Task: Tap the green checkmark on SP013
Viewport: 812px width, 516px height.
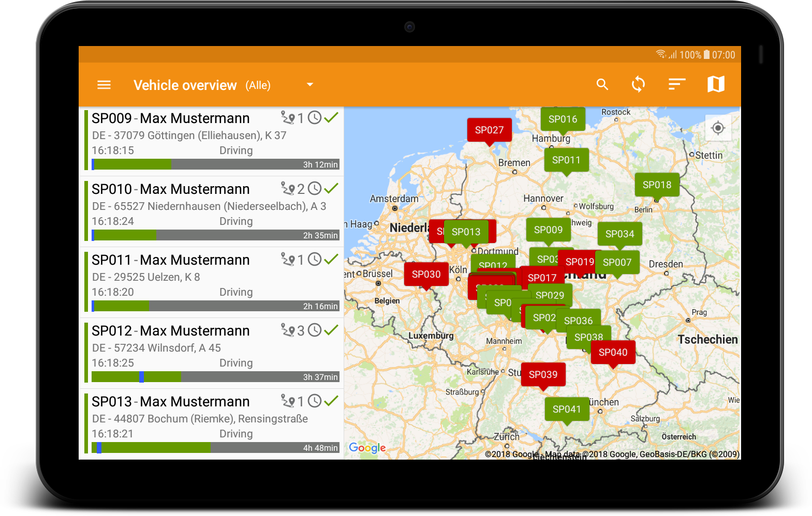Action: [x=331, y=401]
